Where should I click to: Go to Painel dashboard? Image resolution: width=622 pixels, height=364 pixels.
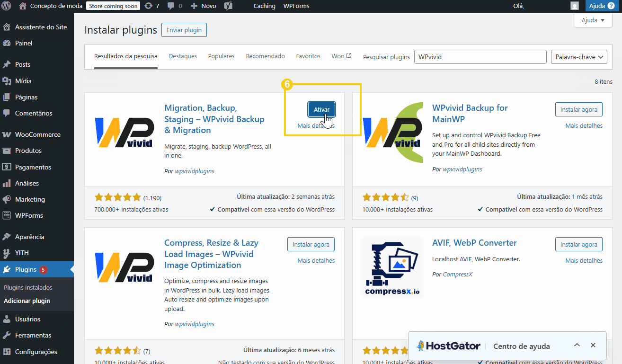coord(37,43)
